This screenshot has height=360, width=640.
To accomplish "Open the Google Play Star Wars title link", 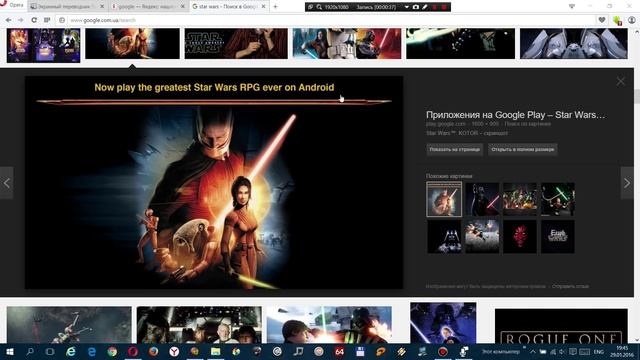I will [516, 115].
